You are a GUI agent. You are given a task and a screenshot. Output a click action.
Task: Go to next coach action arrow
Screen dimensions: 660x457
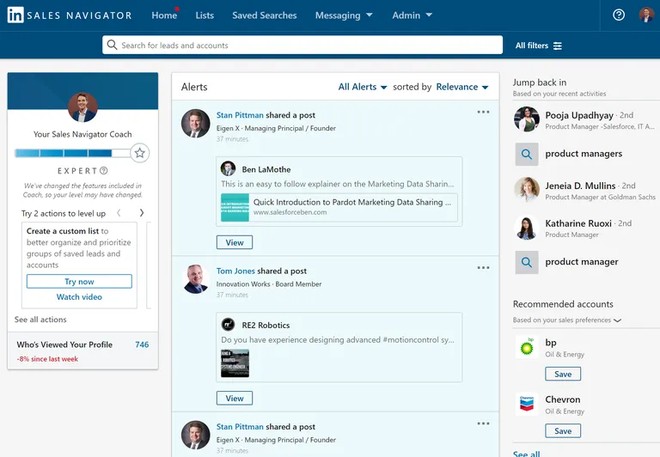pos(141,213)
